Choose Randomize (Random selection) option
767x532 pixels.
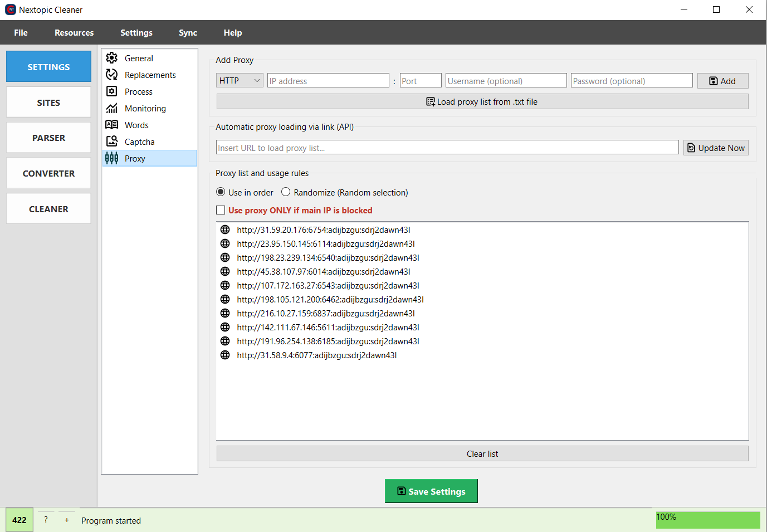point(286,192)
